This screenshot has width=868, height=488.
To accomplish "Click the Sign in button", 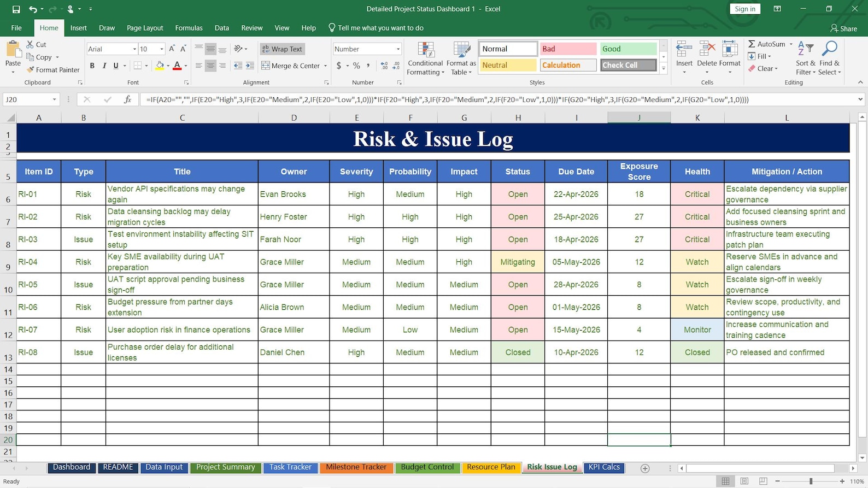I will [x=745, y=9].
